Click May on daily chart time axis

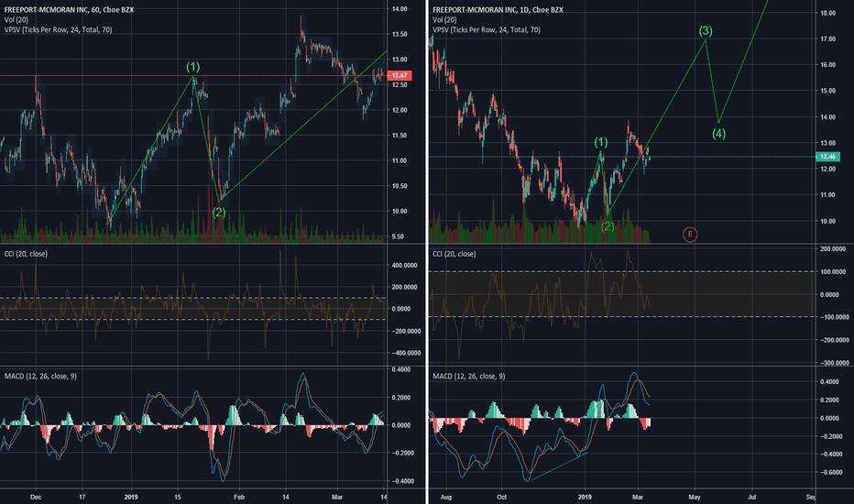tap(695, 497)
